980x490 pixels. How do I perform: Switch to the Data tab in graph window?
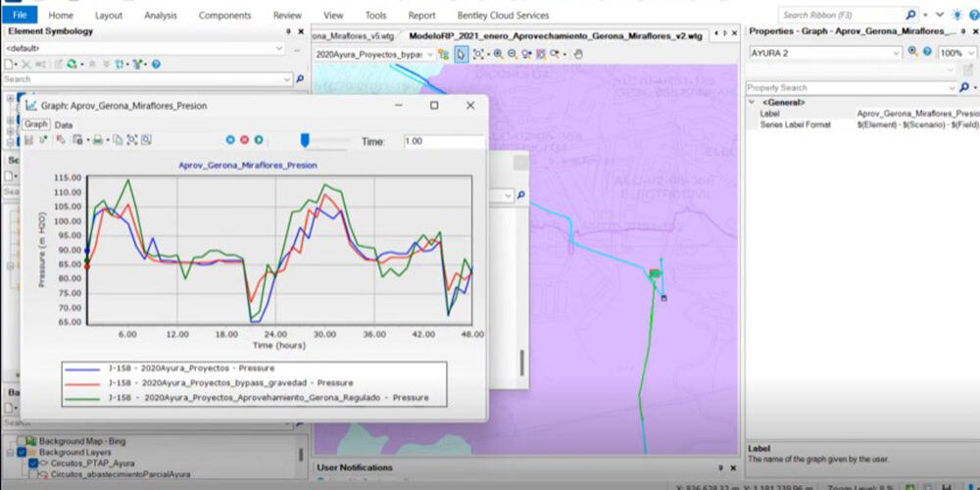tap(63, 124)
